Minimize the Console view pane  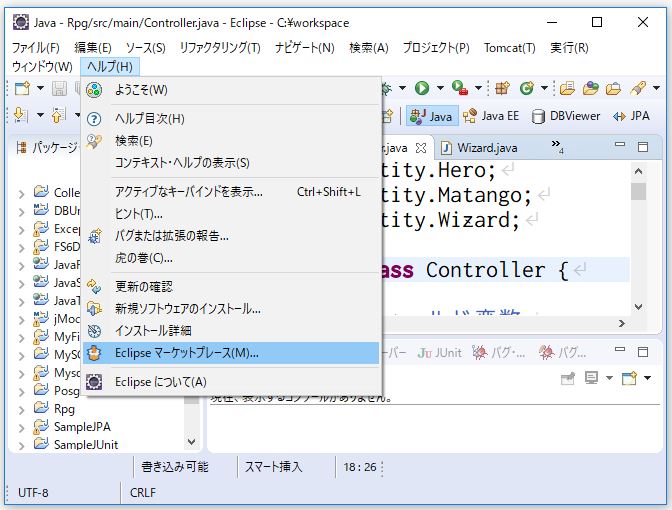(x=620, y=350)
